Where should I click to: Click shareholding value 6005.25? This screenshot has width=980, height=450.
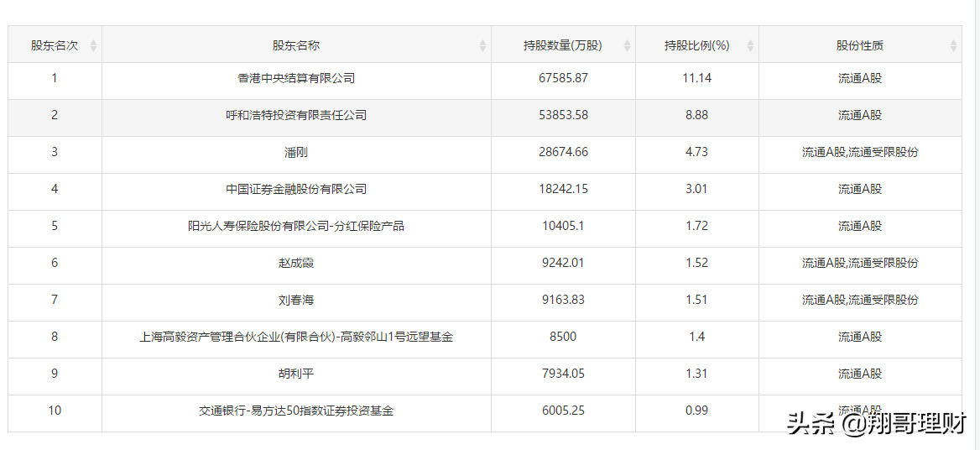(563, 410)
